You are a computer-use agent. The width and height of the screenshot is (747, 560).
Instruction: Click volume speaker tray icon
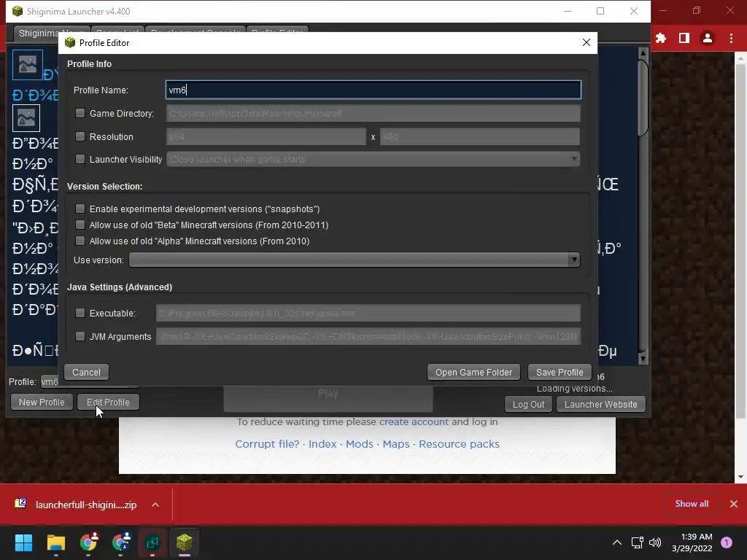(x=655, y=542)
